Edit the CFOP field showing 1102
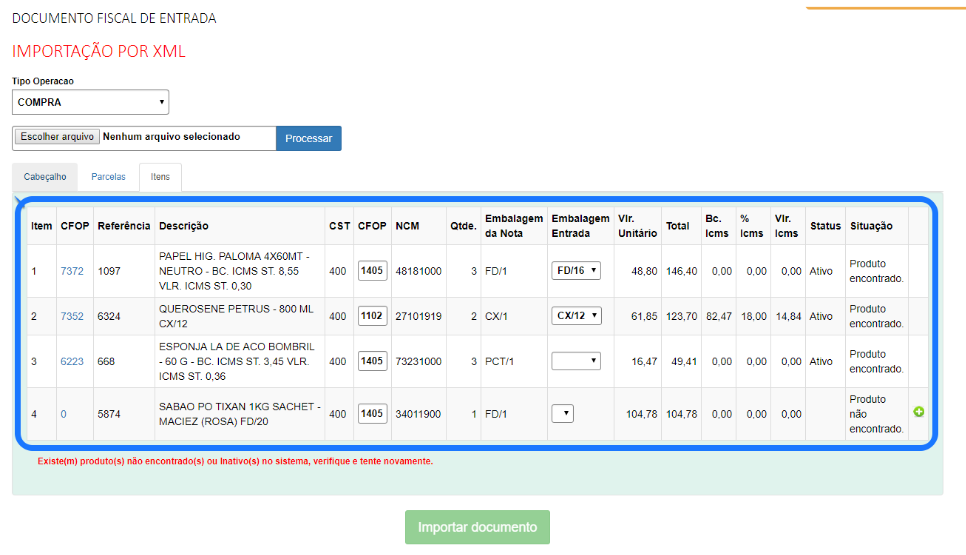The image size is (966, 555). click(x=372, y=316)
